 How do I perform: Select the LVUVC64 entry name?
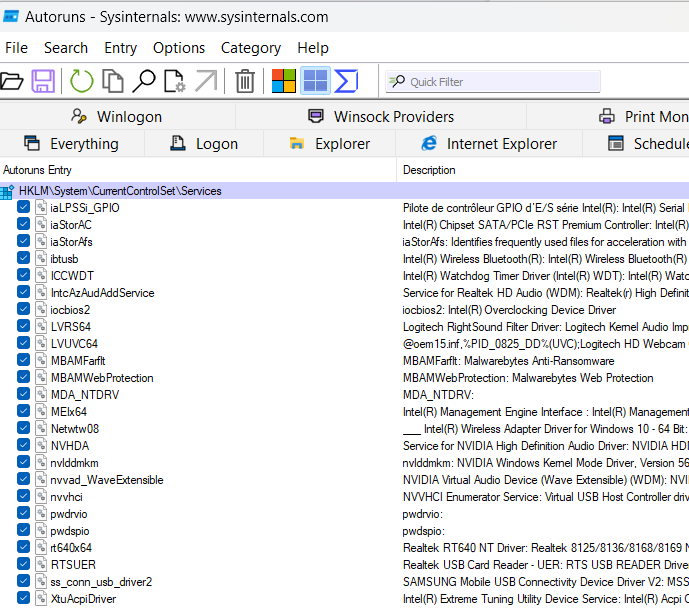pos(74,344)
